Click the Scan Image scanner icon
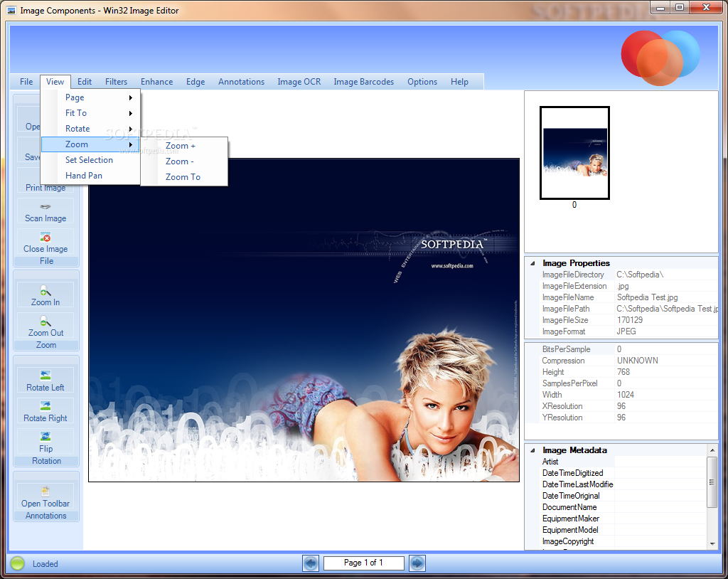The height and width of the screenshot is (579, 728). (x=45, y=207)
